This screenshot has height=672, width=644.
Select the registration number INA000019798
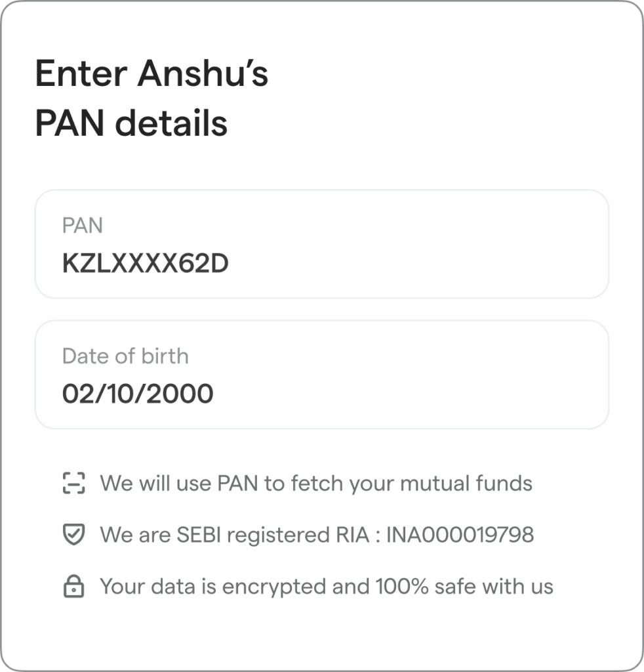point(460,535)
